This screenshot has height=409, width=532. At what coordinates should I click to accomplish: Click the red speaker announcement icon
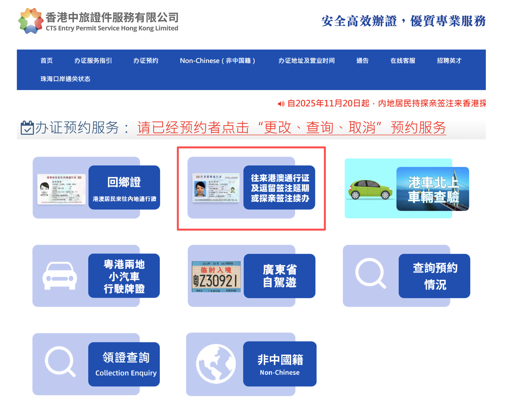pyautogui.click(x=281, y=104)
